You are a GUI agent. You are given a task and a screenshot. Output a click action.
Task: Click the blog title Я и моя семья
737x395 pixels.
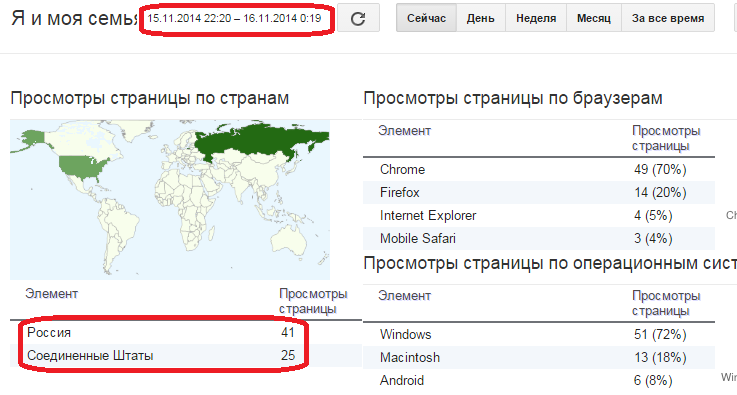[x=75, y=18]
